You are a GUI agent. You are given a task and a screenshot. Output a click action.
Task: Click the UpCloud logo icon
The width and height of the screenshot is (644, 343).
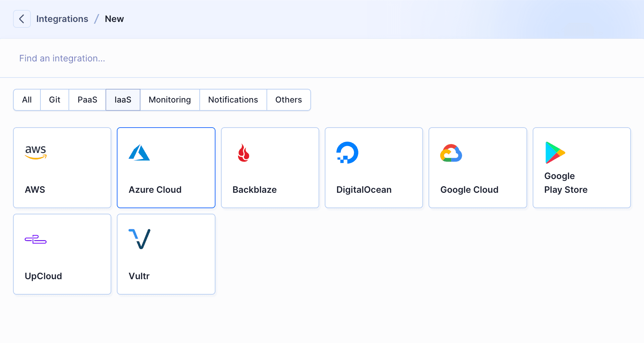(36, 239)
